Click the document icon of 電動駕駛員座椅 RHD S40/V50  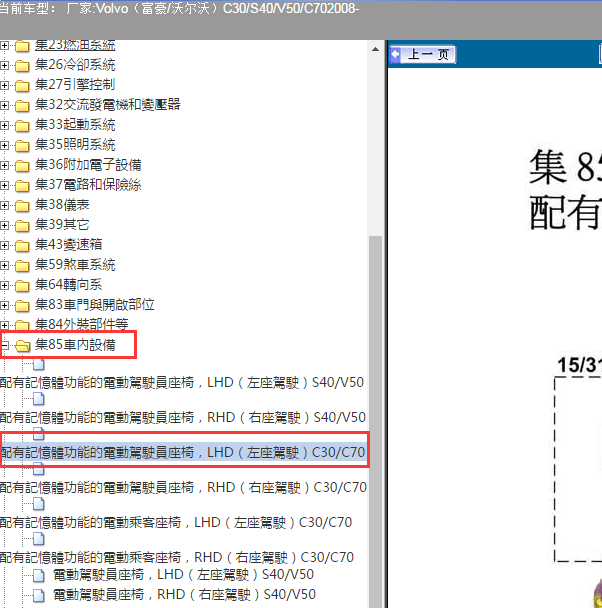[x=38, y=595]
